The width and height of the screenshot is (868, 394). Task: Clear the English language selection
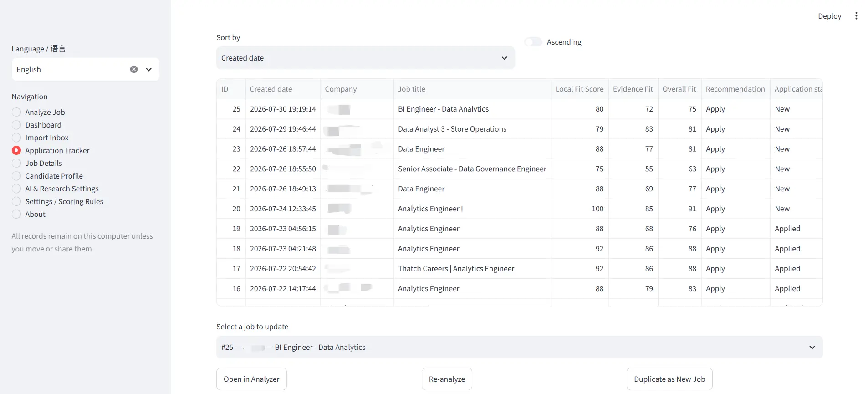coord(134,69)
